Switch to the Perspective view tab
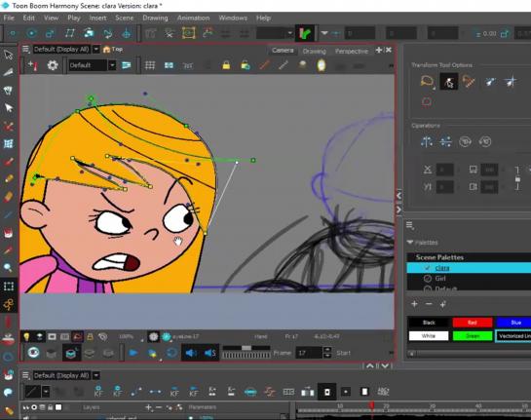The image size is (531, 420). pyautogui.click(x=351, y=51)
